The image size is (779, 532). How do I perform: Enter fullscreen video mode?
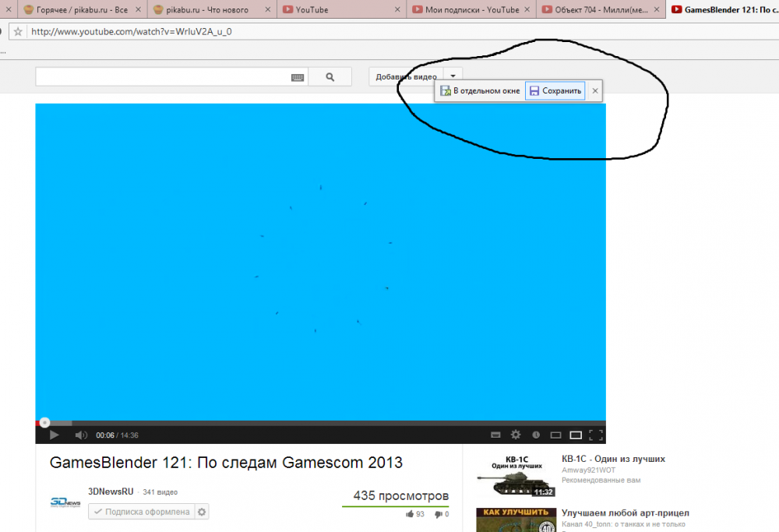coord(596,435)
